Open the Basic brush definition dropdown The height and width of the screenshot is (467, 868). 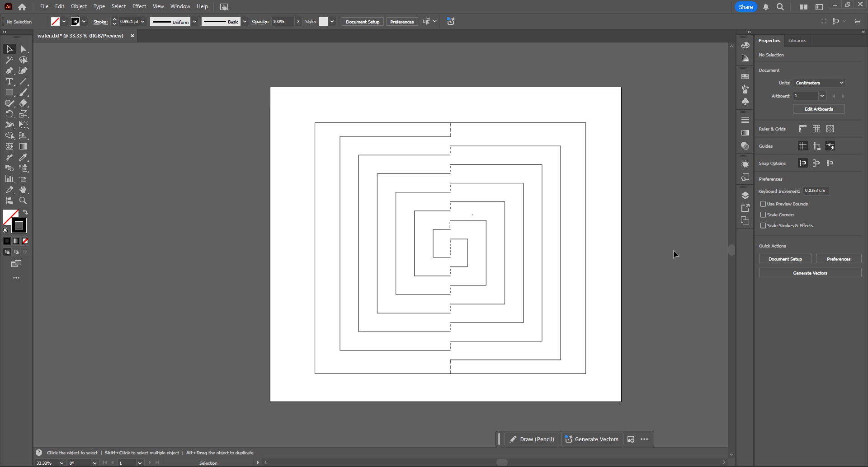[245, 22]
